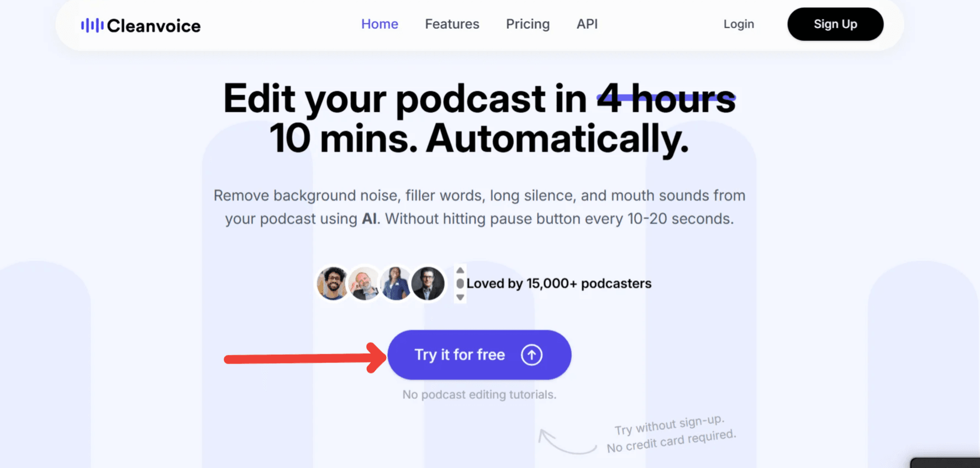Click the Cleanvoice brand name text
The height and width of the screenshot is (468, 980).
click(154, 25)
